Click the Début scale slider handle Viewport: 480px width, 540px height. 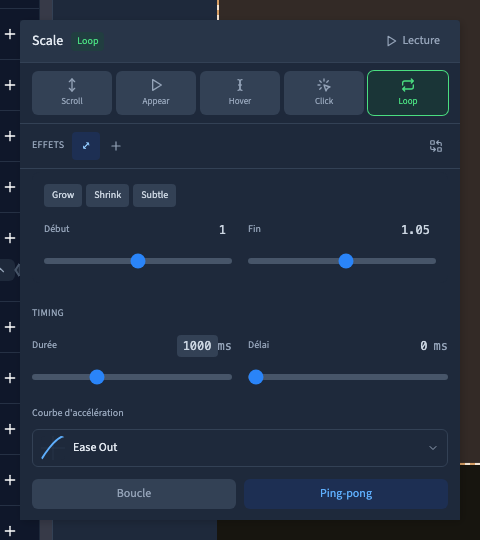138,261
